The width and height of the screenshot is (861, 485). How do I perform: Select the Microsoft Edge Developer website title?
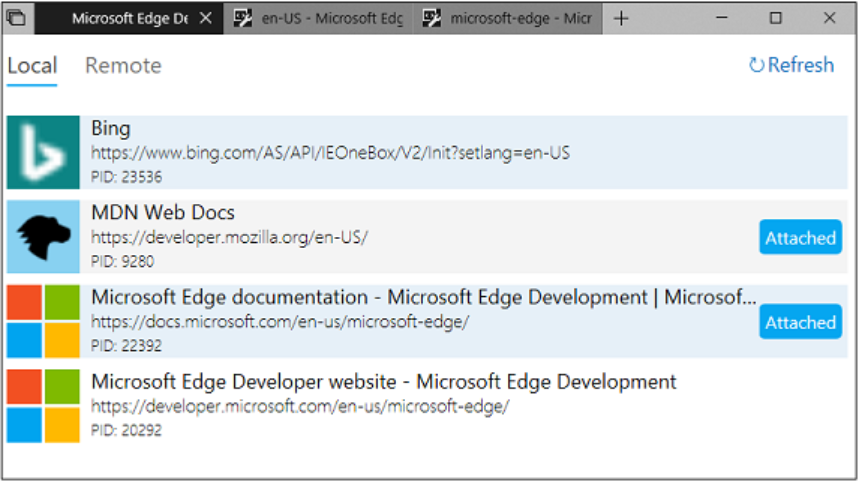click(x=384, y=382)
